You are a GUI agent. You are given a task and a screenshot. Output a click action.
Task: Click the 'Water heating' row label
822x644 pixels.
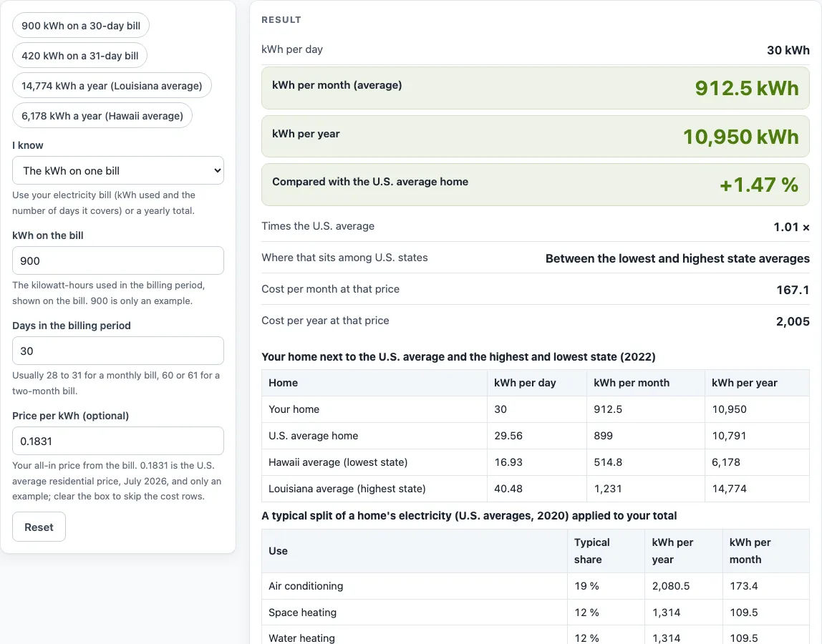[x=301, y=638]
